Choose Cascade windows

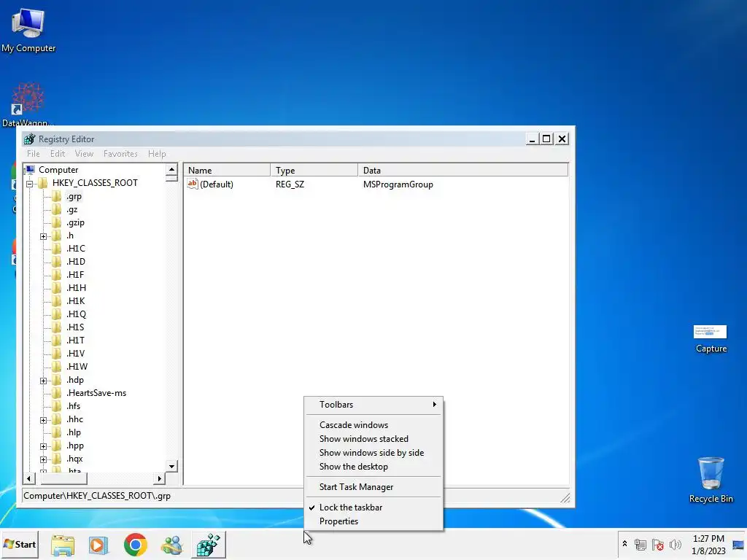click(373, 425)
